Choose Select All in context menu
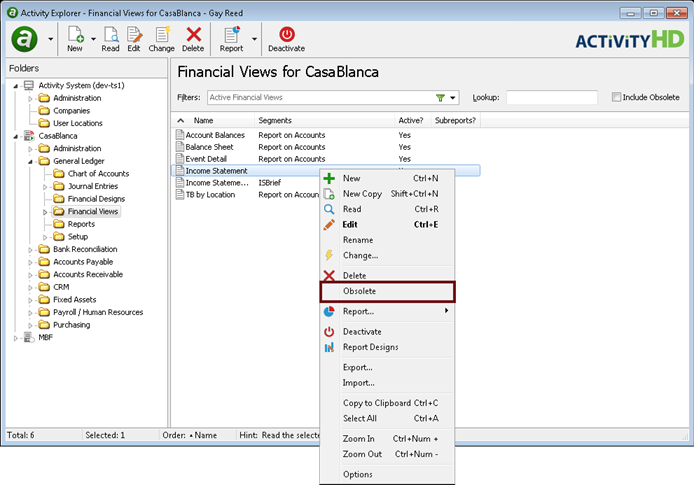This screenshot has width=694, height=485. point(388,419)
